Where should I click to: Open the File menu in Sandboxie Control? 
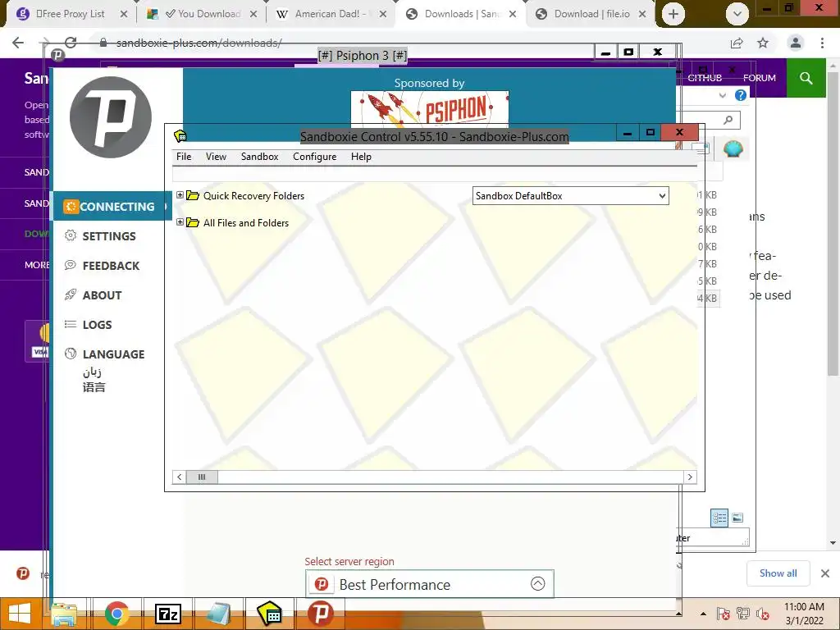(184, 157)
